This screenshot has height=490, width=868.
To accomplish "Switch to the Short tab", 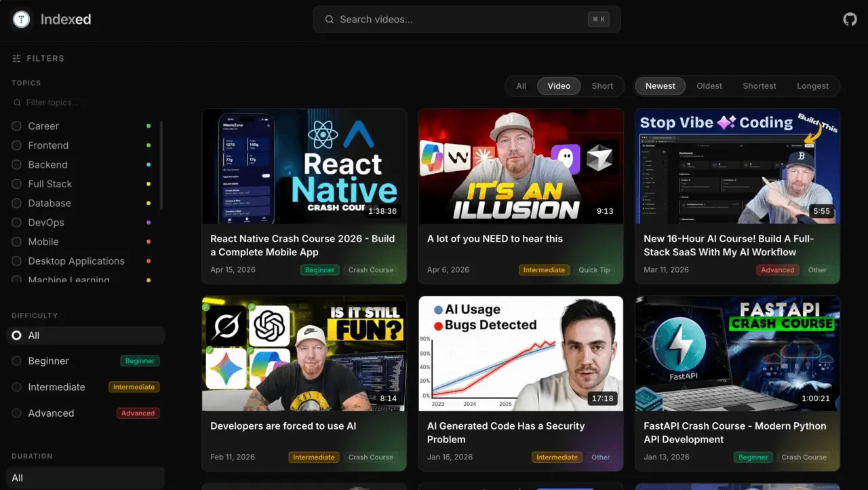I will tap(602, 86).
